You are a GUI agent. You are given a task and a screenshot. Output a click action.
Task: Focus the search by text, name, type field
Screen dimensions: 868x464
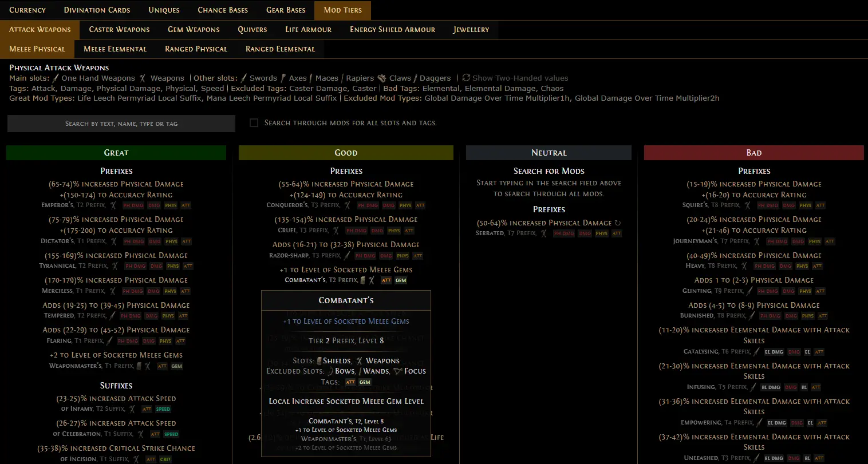click(121, 124)
